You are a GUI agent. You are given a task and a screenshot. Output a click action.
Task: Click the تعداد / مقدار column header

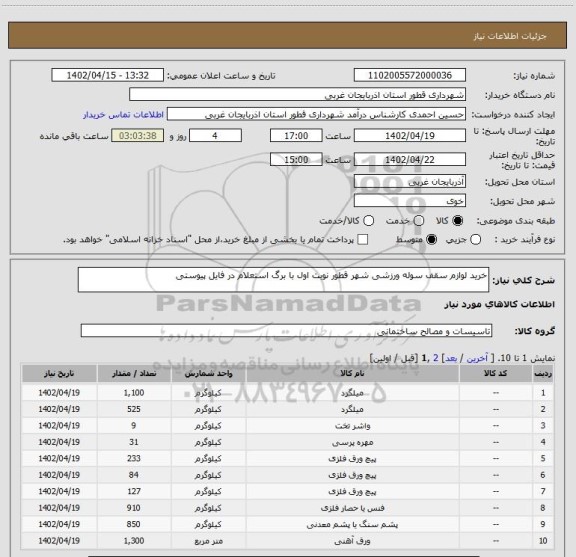point(134,374)
